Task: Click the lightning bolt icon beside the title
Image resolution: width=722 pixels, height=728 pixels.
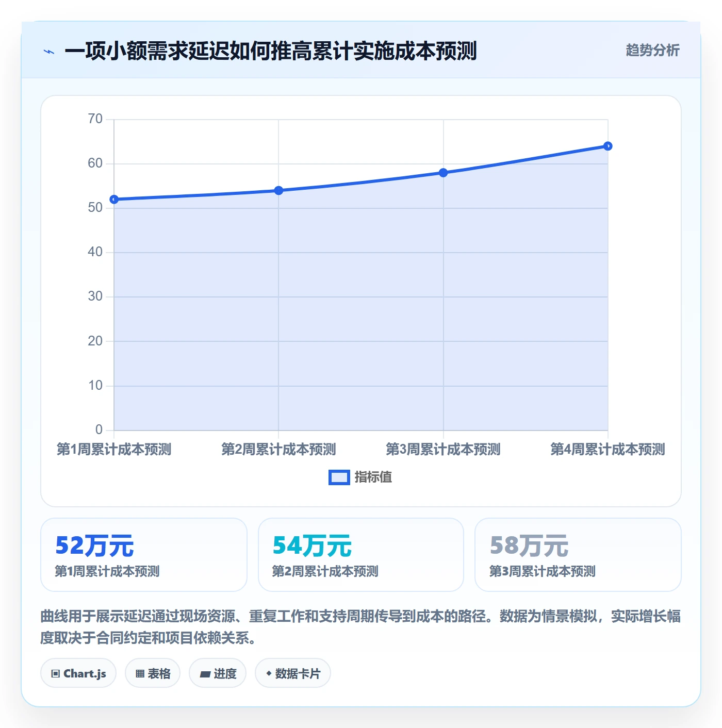Action: [49, 52]
